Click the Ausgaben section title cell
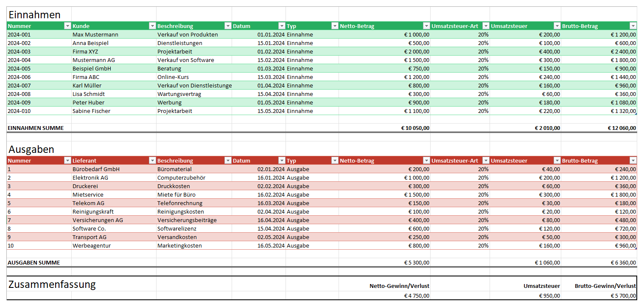This screenshot has width=644, height=307. pos(31,149)
